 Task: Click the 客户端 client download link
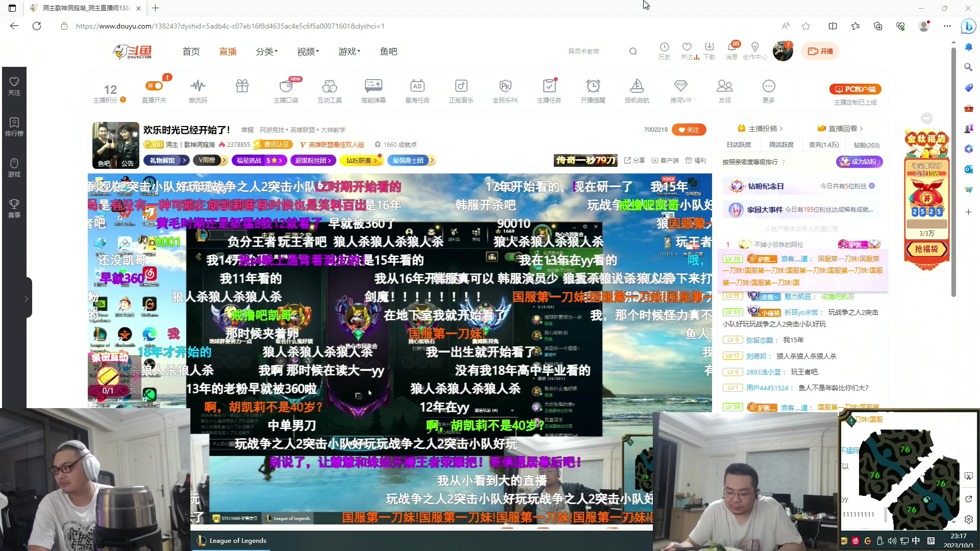click(x=665, y=160)
